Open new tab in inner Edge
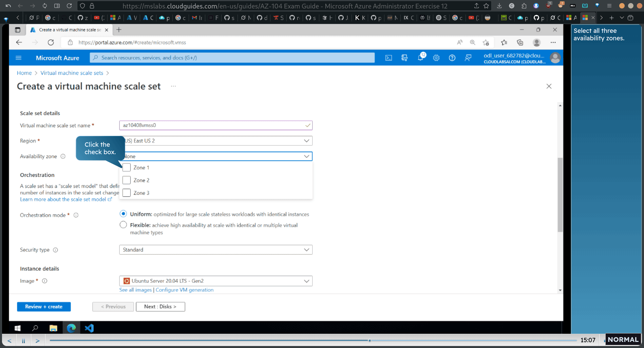 point(119,30)
